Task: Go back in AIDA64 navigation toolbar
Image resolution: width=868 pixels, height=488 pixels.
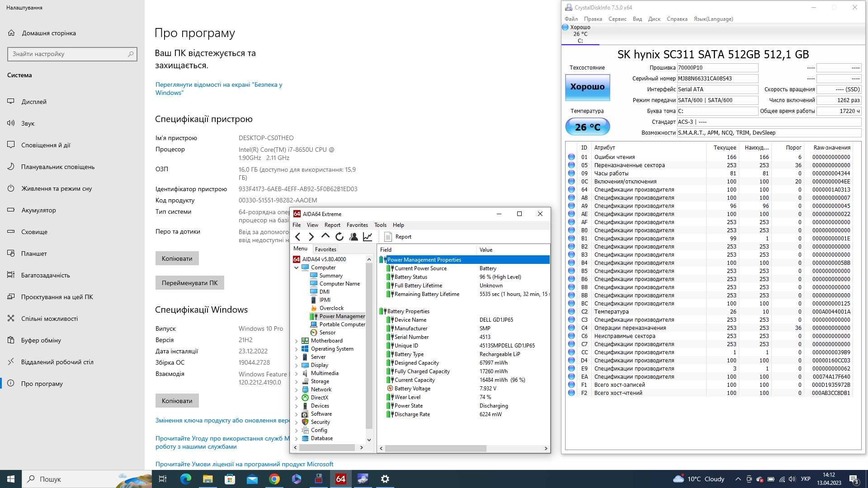Action: coord(297,237)
